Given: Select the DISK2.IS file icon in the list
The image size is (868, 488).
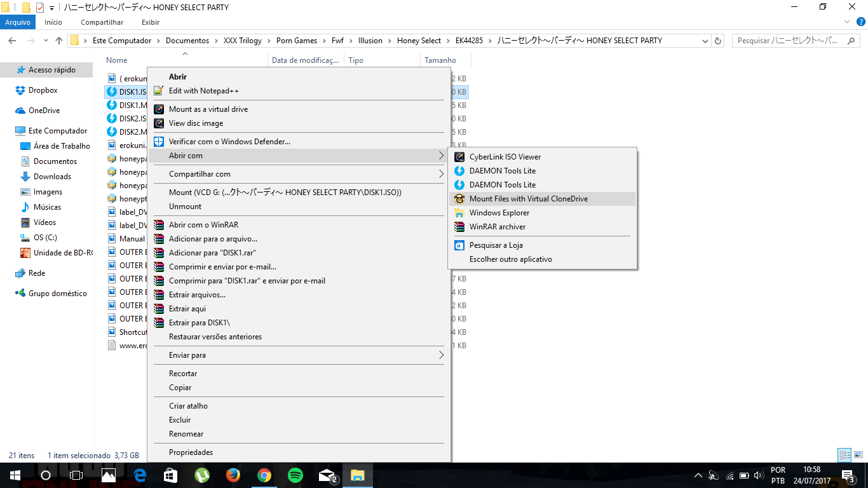Looking at the screenshot, I should 112,118.
